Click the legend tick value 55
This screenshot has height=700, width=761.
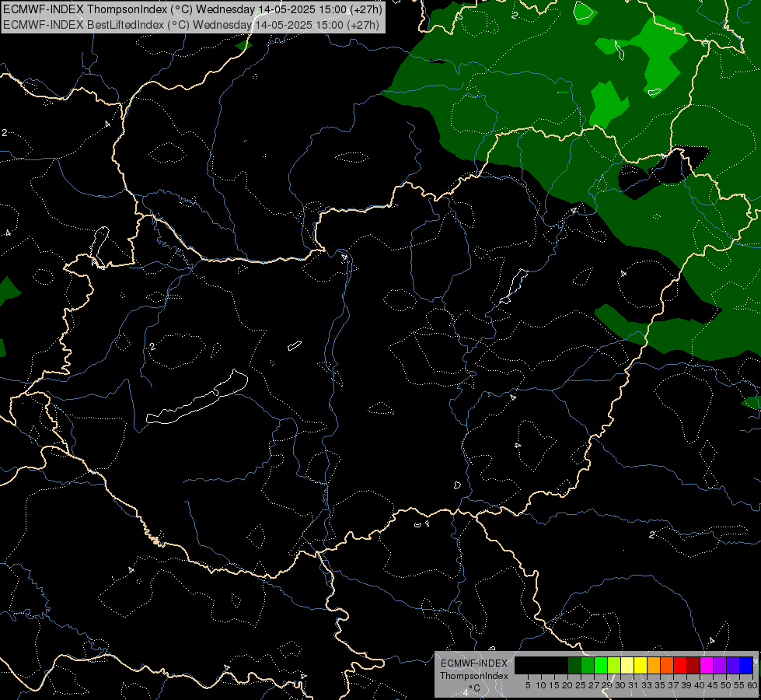[739, 685]
